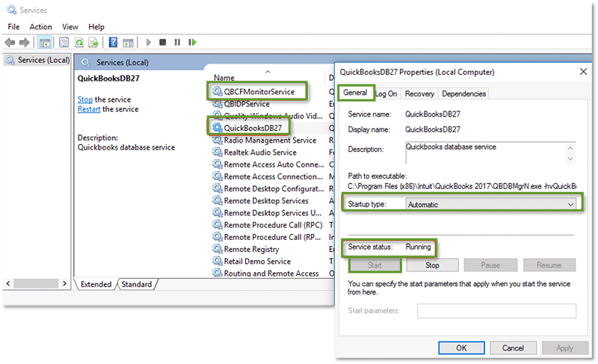Viewport: 598px width, 364px height.
Task: Open the Help menu
Action: pos(96,27)
